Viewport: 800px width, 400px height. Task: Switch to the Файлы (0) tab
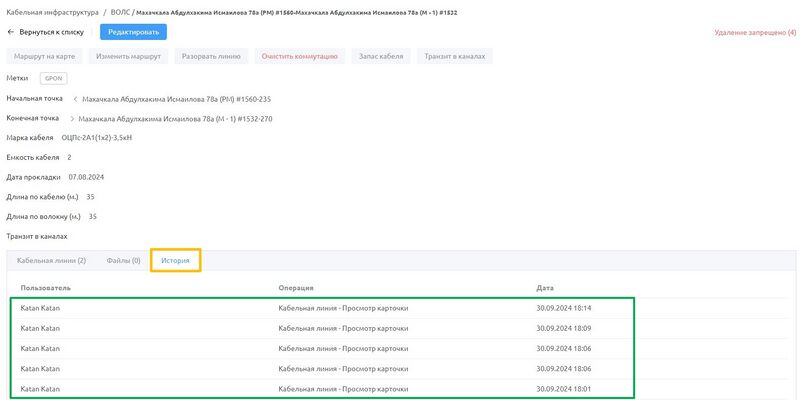[x=123, y=261]
